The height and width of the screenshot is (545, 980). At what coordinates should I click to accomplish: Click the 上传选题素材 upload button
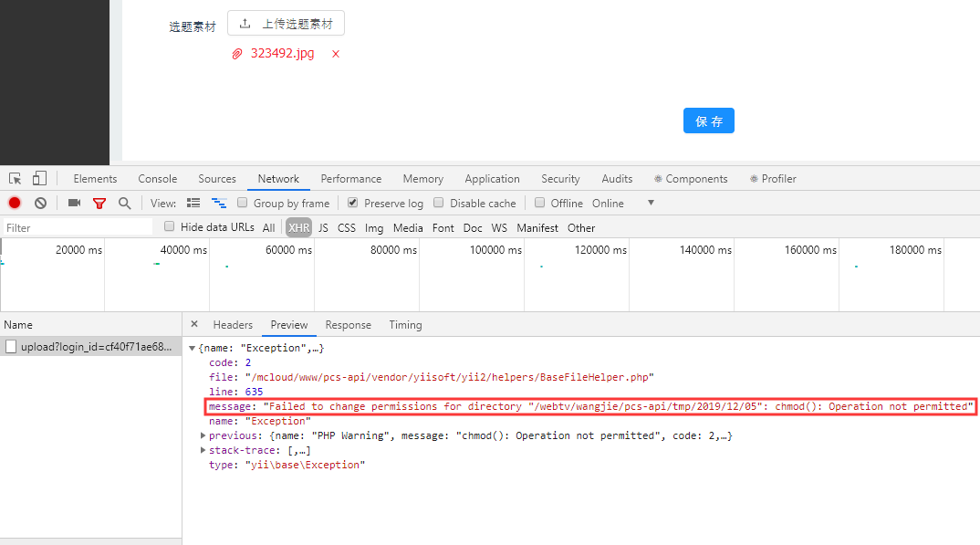[x=286, y=24]
